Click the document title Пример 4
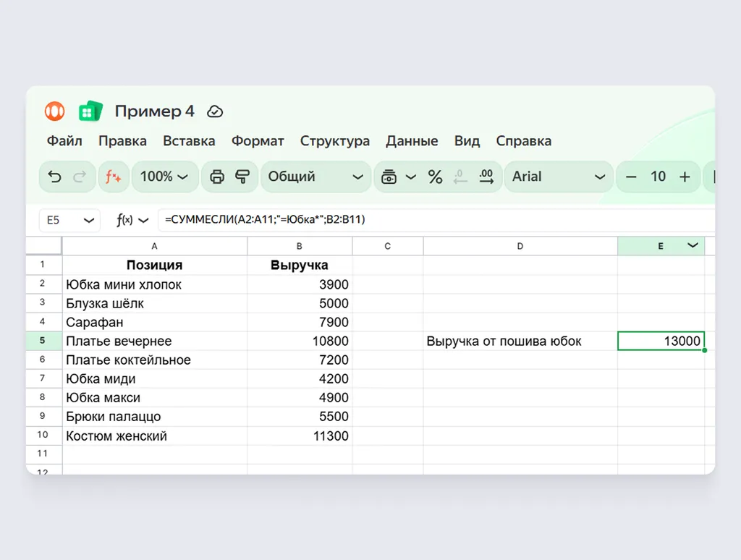The height and width of the screenshot is (560, 741). [x=155, y=111]
